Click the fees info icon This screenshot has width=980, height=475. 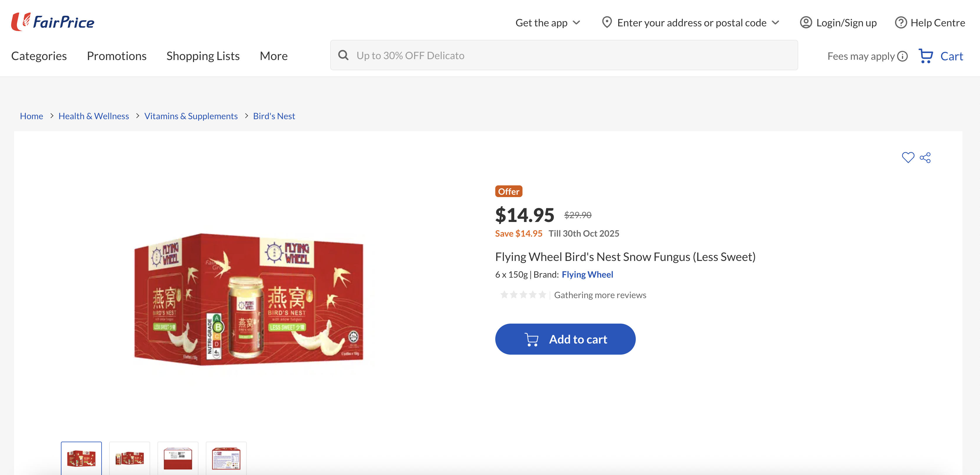(902, 56)
